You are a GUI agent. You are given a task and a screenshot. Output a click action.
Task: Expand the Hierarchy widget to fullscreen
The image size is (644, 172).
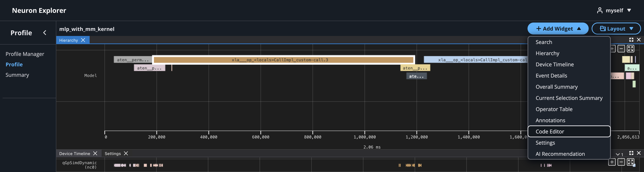(632, 40)
